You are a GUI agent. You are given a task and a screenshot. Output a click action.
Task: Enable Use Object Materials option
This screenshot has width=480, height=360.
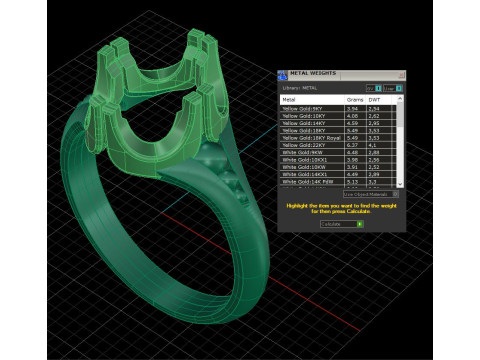[371, 194]
